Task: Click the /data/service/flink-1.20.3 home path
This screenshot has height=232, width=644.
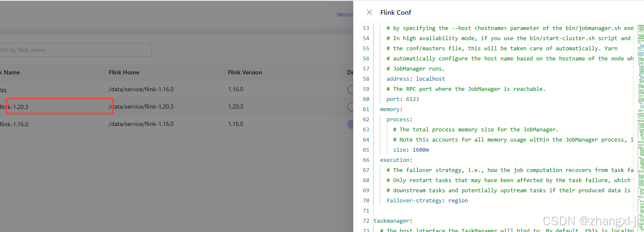Action: pos(141,107)
